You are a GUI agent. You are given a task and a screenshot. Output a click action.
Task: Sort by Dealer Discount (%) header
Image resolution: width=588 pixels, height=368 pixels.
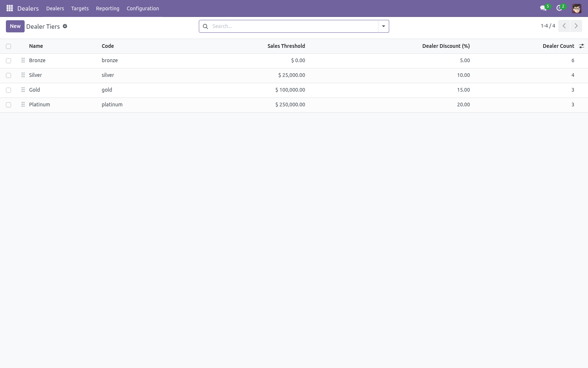[446, 46]
